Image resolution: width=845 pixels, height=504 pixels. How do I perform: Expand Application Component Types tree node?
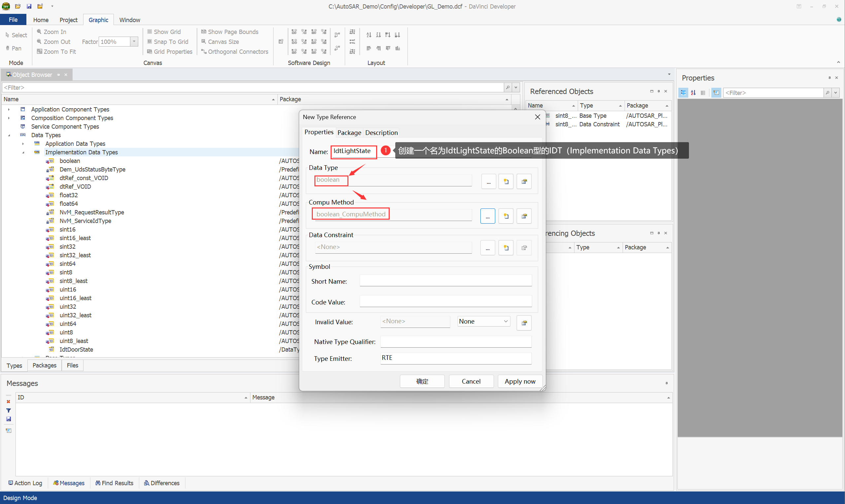pos(9,110)
